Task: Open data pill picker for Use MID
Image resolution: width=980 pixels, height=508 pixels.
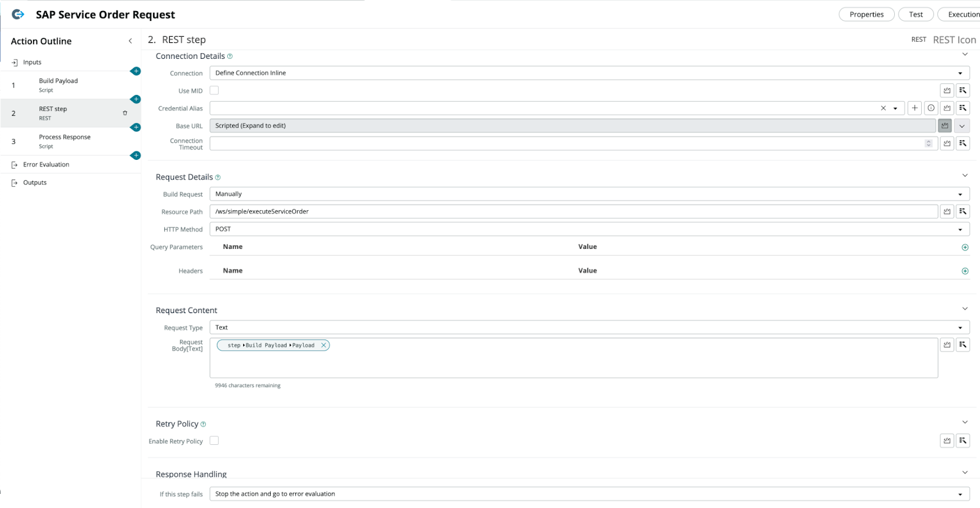Action: pyautogui.click(x=963, y=91)
